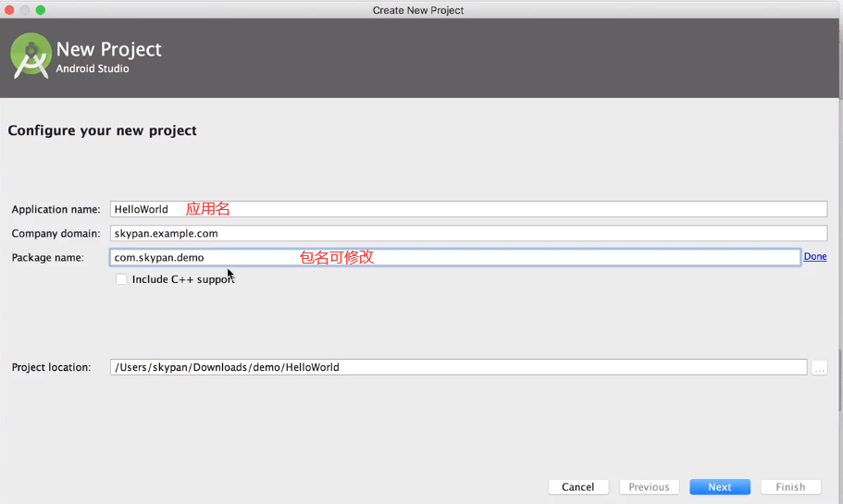Click the Cancel button
843x504 pixels.
(x=578, y=486)
